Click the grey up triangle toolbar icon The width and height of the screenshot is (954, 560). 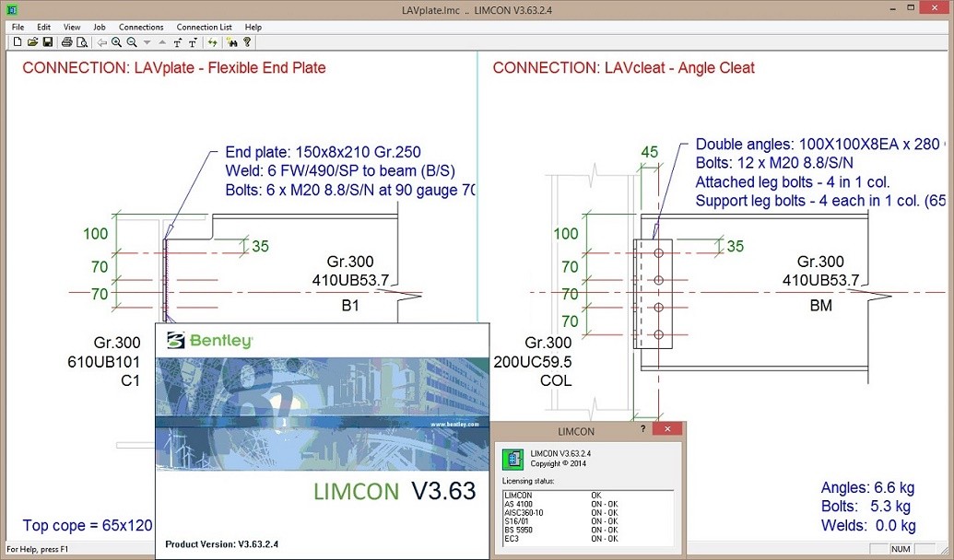click(x=162, y=42)
